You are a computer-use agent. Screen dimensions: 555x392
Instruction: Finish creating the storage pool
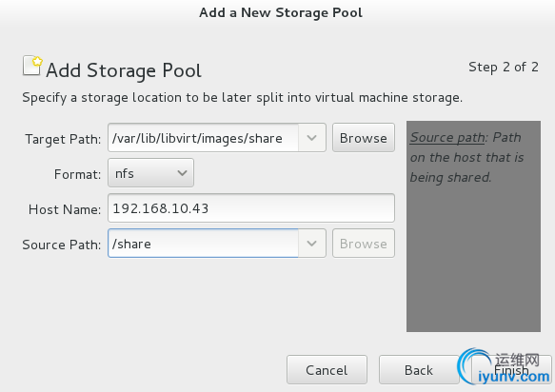[511, 370]
